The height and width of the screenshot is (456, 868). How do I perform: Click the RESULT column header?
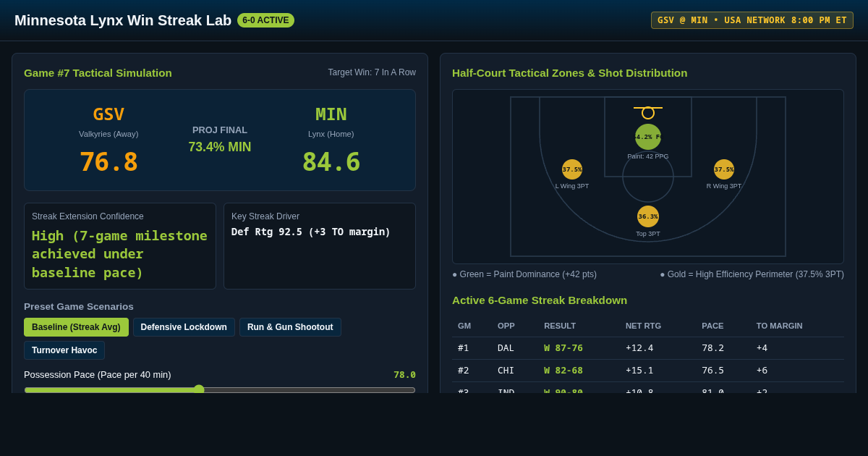(560, 326)
